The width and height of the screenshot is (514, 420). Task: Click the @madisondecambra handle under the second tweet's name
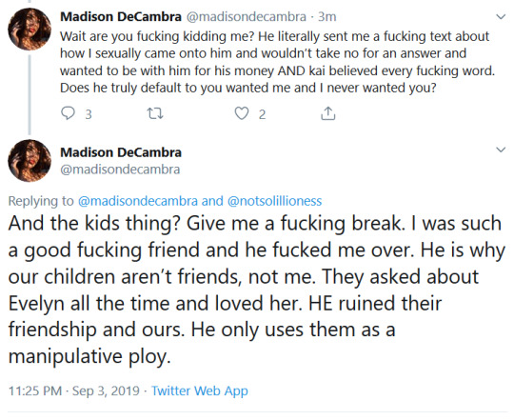click(x=120, y=170)
